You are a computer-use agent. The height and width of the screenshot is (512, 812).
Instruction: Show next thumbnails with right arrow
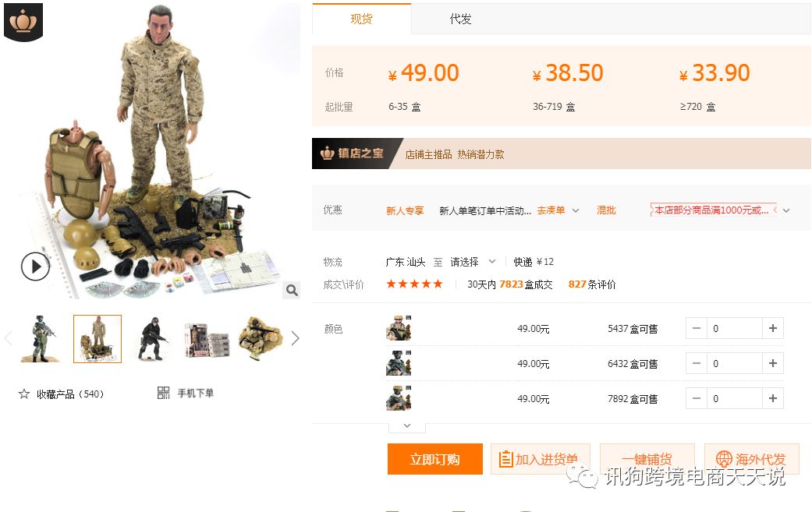[x=295, y=338]
